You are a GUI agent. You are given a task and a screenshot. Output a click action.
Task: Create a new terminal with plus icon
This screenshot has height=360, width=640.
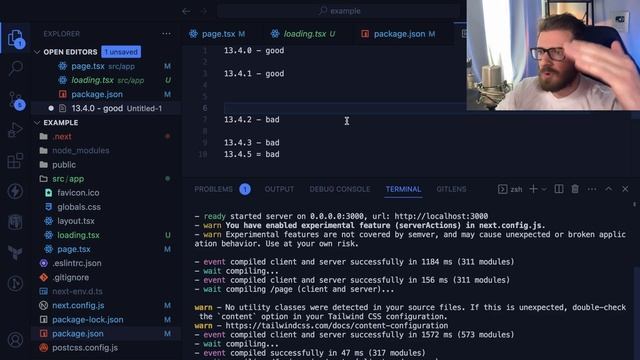533,189
